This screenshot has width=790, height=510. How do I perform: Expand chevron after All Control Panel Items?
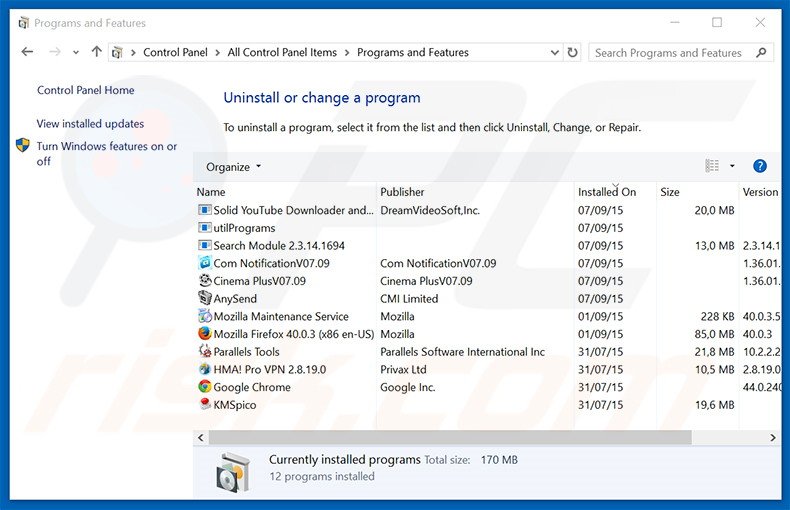tap(347, 52)
